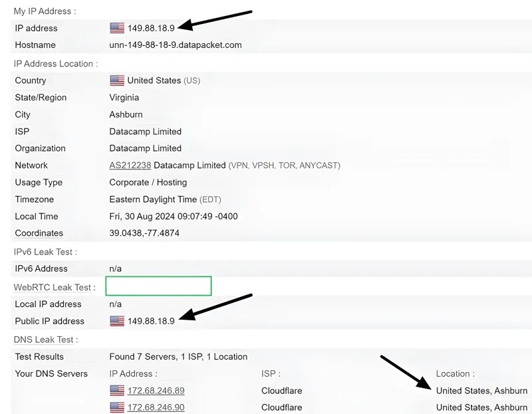This screenshot has width=532, height=414.
Task: Click the 'Hostname' row label
Action: [x=35, y=45]
